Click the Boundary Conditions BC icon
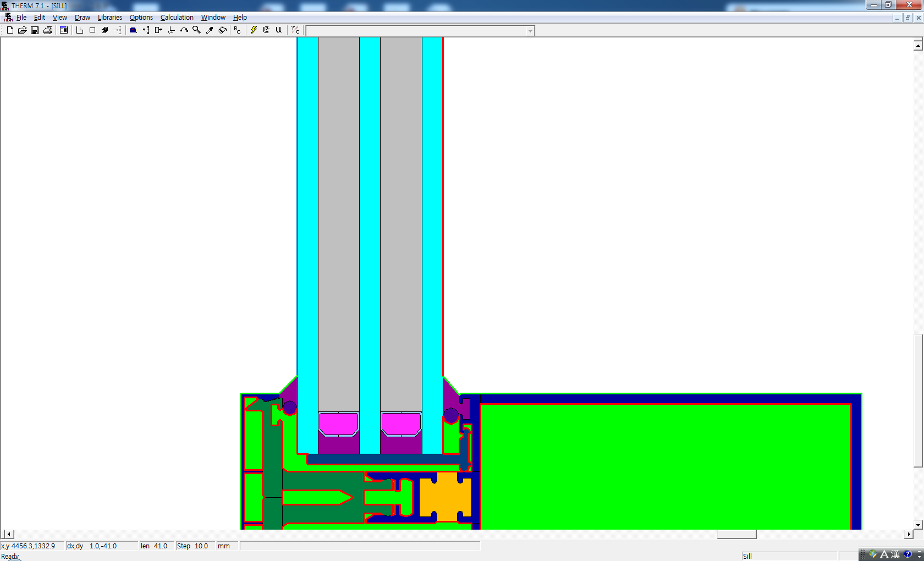The image size is (924, 561). pos(237,30)
